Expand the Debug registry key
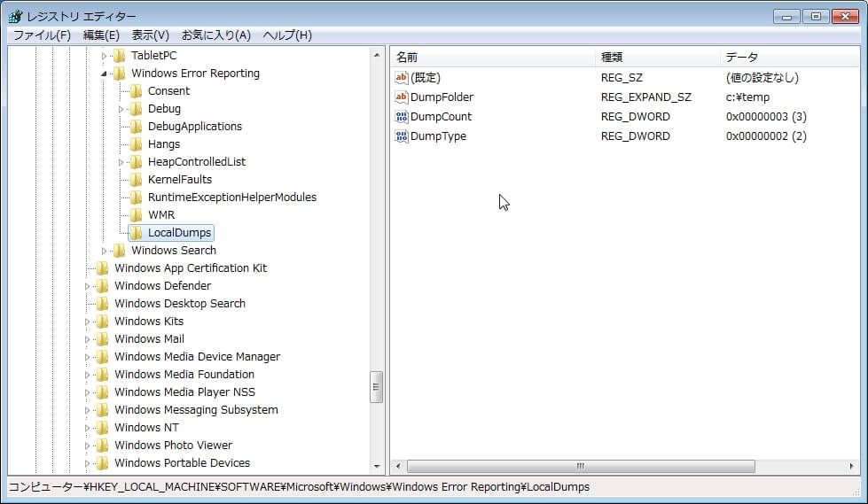 (121, 109)
